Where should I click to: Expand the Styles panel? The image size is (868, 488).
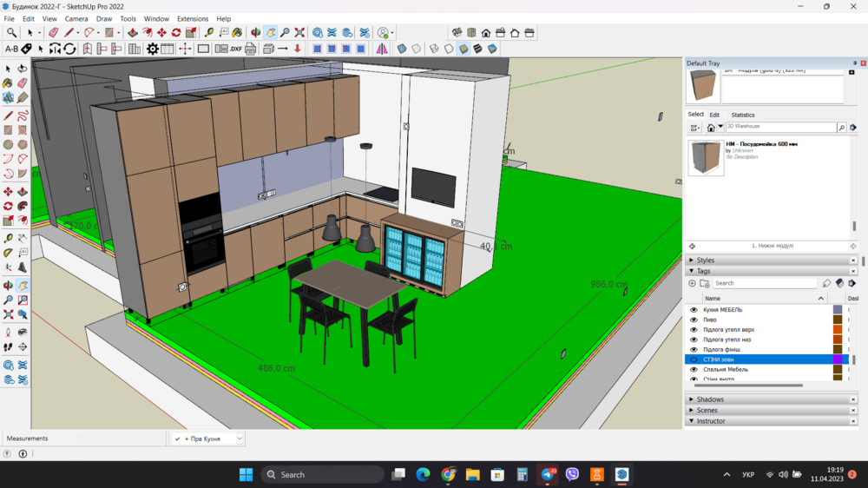tap(705, 260)
